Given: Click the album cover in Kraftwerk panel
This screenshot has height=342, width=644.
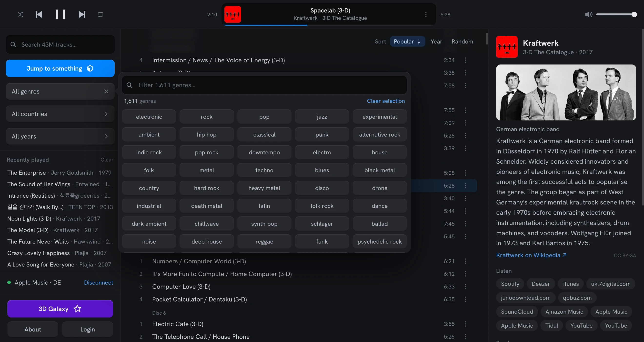Looking at the screenshot, I should [x=507, y=47].
